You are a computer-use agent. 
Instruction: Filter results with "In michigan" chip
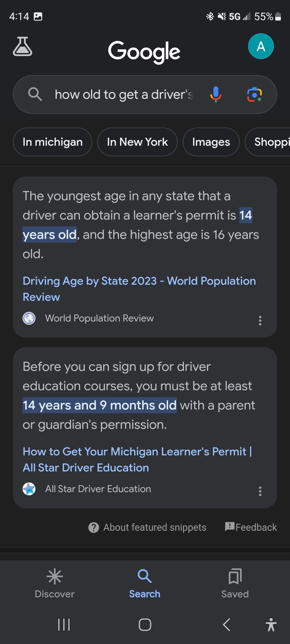[x=53, y=142]
